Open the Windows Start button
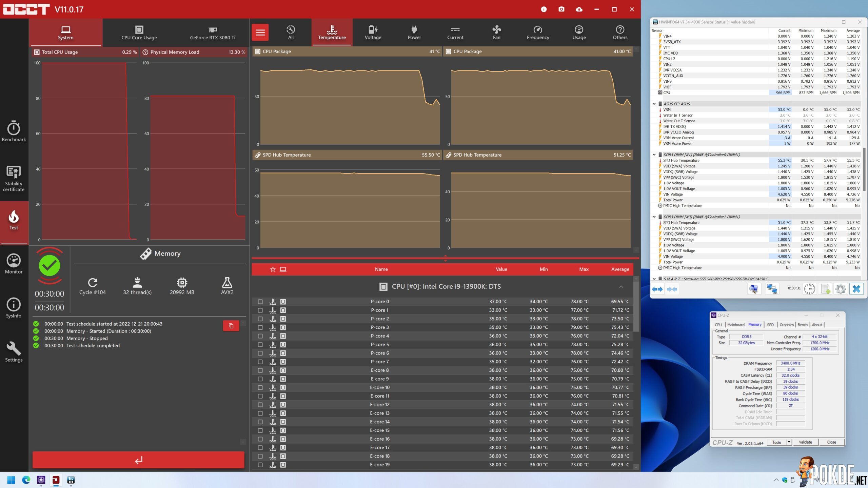 click(11, 480)
